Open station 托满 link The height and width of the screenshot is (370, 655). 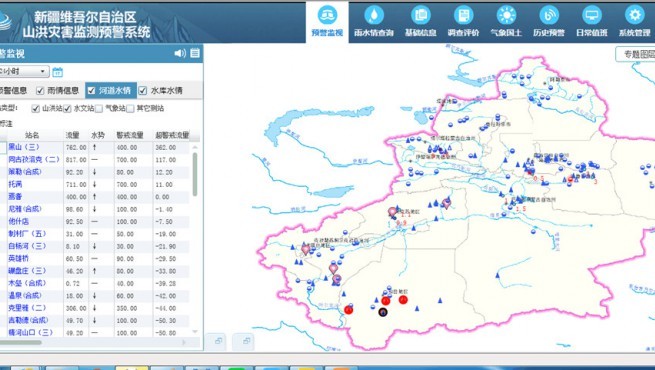[15, 184]
